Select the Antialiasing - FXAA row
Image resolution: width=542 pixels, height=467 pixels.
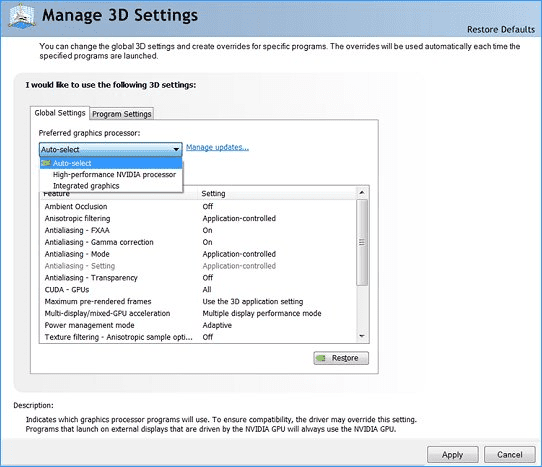point(198,230)
